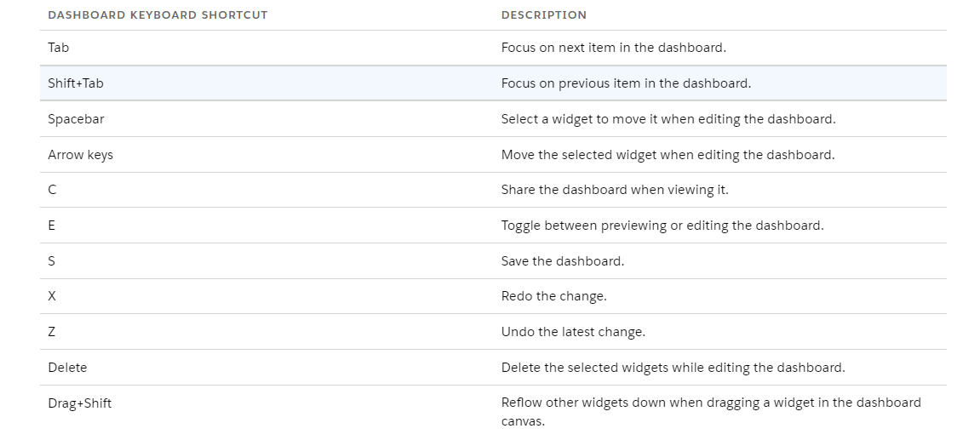Click 'Reflow other widgets down' description
980x440 pixels.
click(x=711, y=412)
